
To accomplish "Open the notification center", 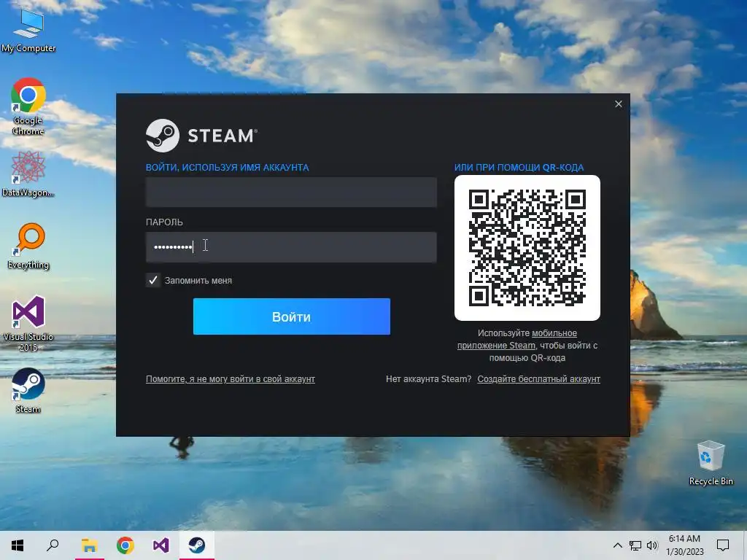I will [723, 545].
